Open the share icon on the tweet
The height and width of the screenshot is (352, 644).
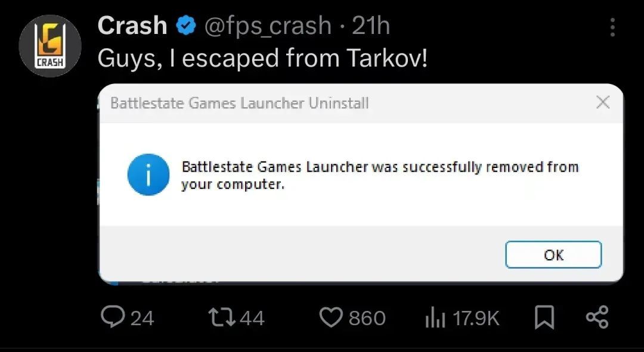(598, 317)
